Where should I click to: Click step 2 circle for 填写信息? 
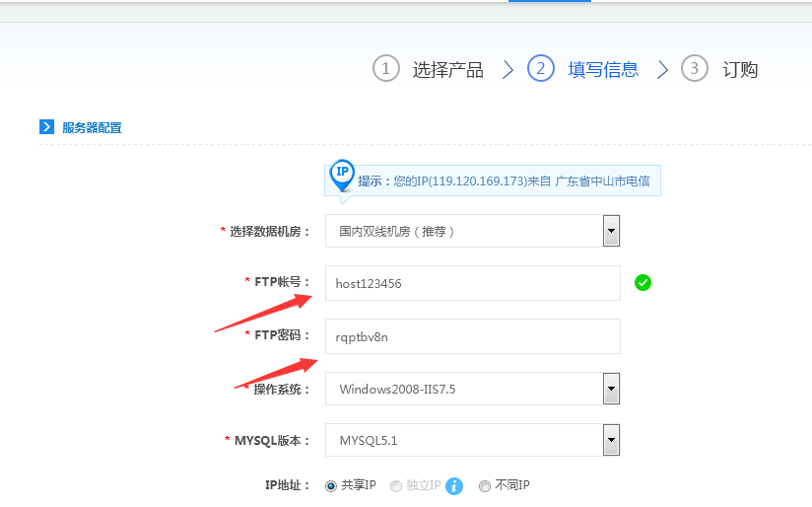(x=541, y=68)
